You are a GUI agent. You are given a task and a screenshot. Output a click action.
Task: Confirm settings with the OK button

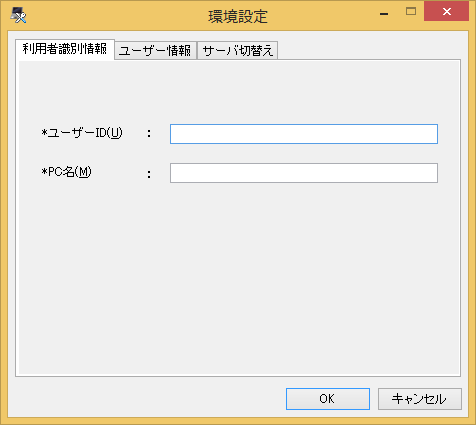328,399
